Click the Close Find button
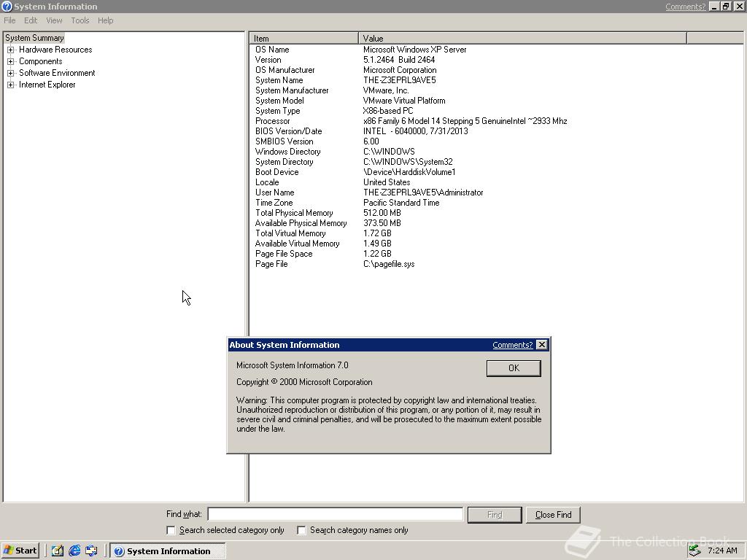 click(x=553, y=515)
